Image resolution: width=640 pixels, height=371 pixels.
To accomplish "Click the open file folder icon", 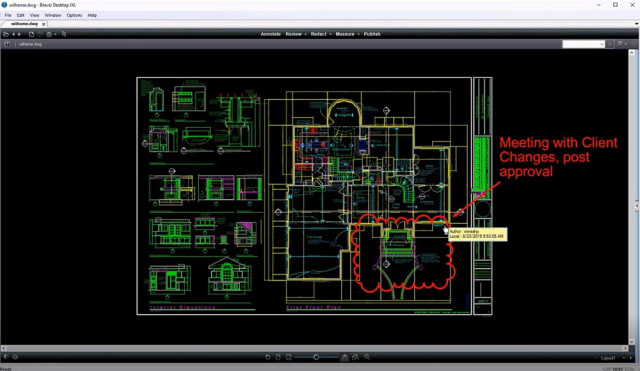I will pyautogui.click(x=6, y=34).
